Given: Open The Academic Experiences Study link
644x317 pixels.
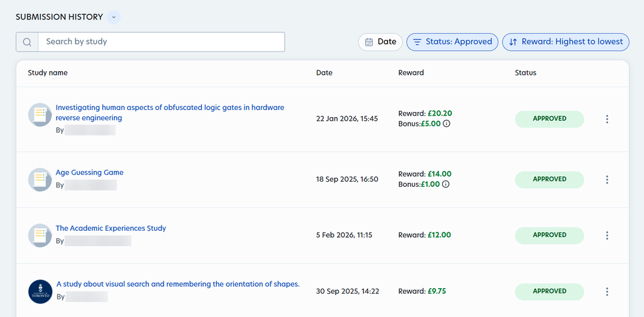Looking at the screenshot, I should [111, 228].
